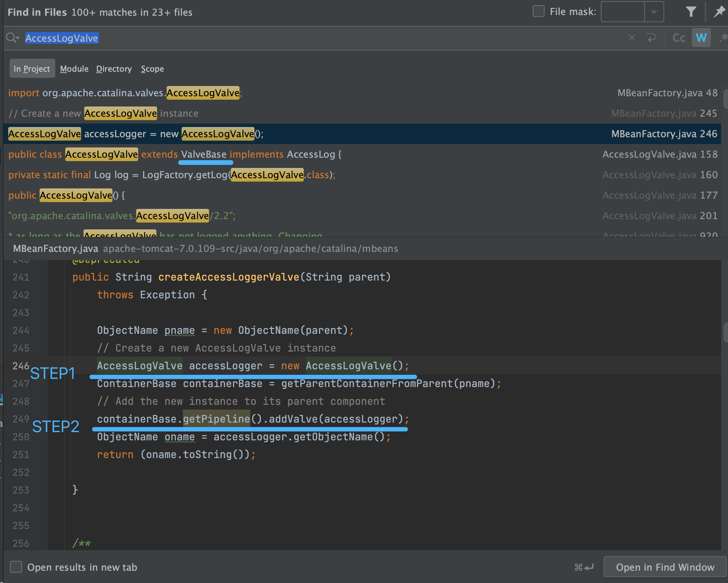The image size is (728, 583).
Task: Click createAccessLoggerValve method name in preview
Action: pos(229,277)
